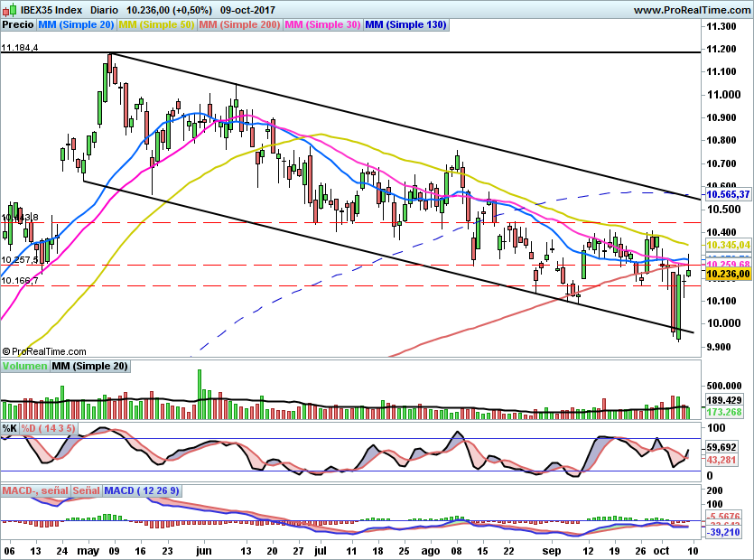Click the 10.565,37 blue price tag
Screen dimensions: 754x560
[x=728, y=194]
